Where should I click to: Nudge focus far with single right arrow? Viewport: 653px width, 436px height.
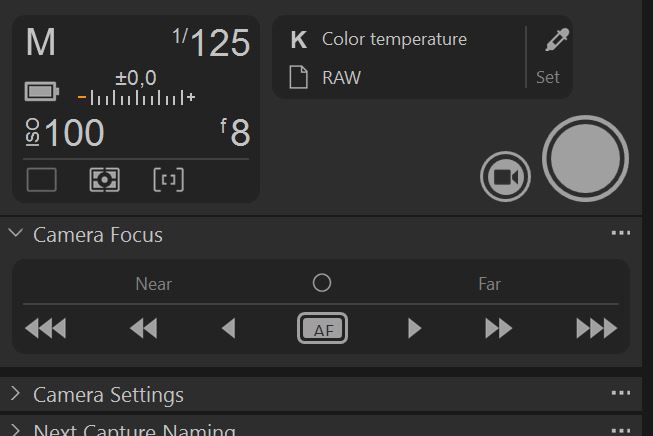[414, 328]
